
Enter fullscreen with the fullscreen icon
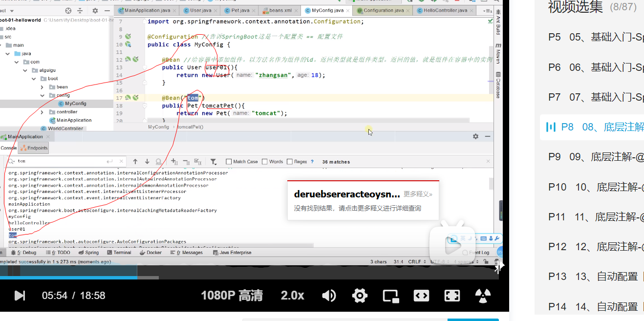(452, 295)
